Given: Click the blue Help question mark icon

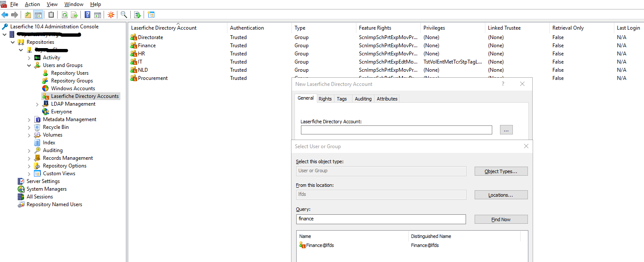Looking at the screenshot, I should point(87,15).
